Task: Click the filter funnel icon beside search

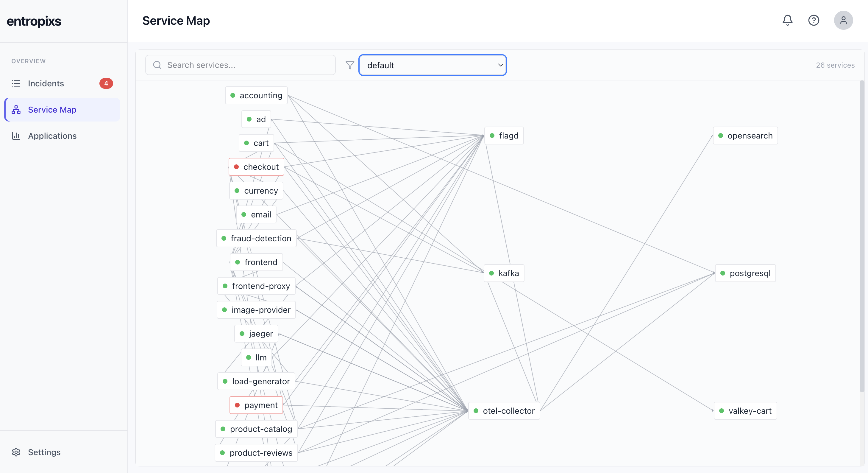Action: click(x=350, y=65)
